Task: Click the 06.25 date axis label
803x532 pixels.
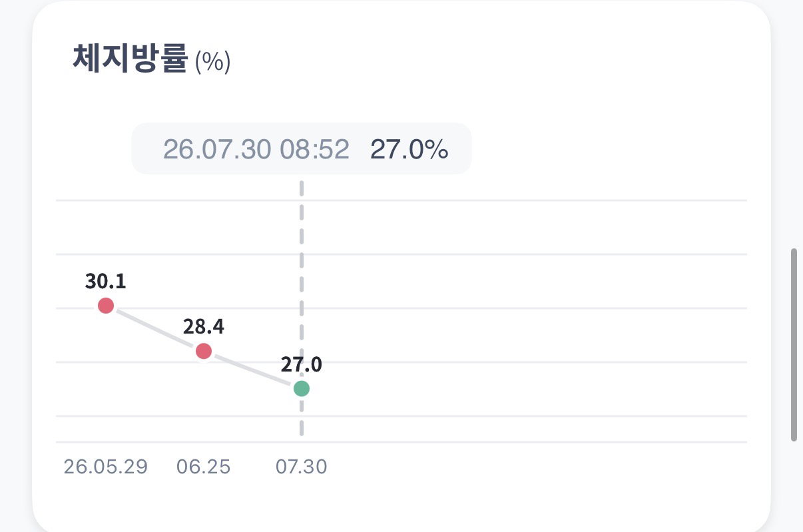Action: [204, 467]
